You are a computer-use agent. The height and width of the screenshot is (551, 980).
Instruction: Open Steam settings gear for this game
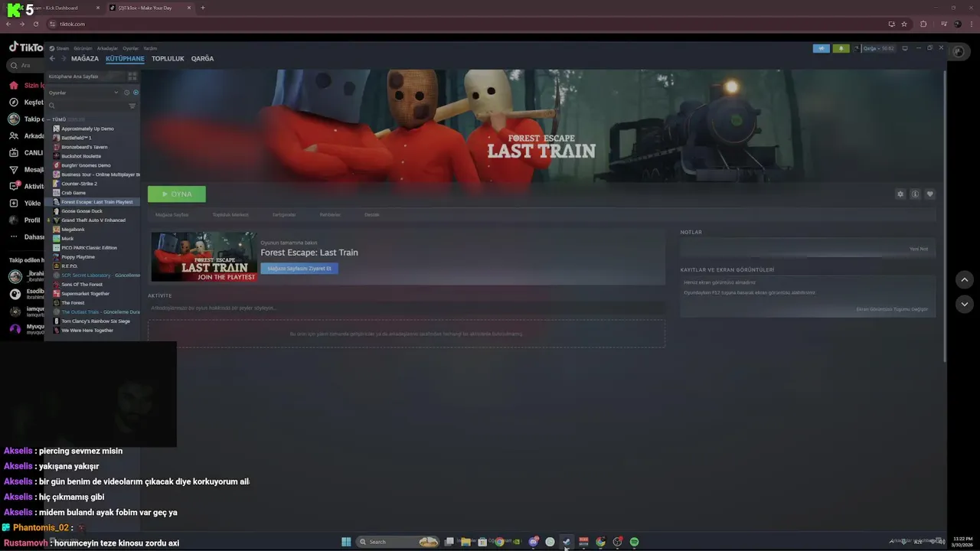click(x=900, y=194)
